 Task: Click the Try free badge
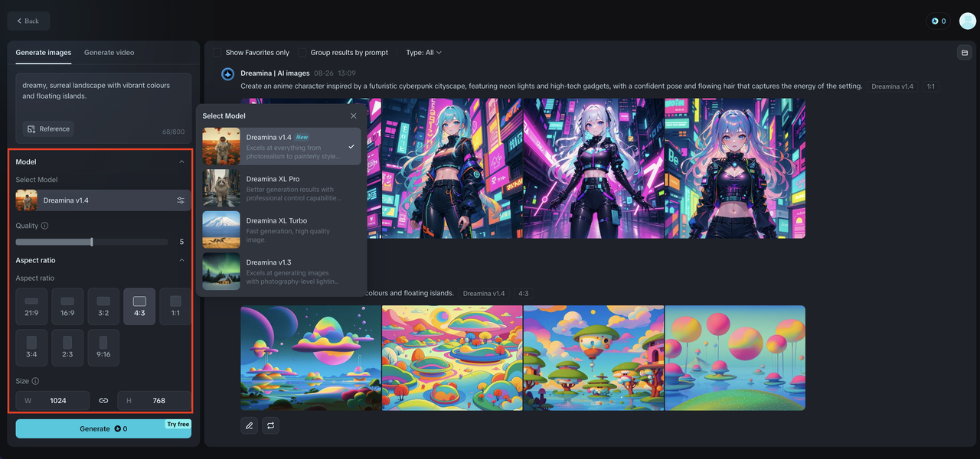[x=178, y=424]
